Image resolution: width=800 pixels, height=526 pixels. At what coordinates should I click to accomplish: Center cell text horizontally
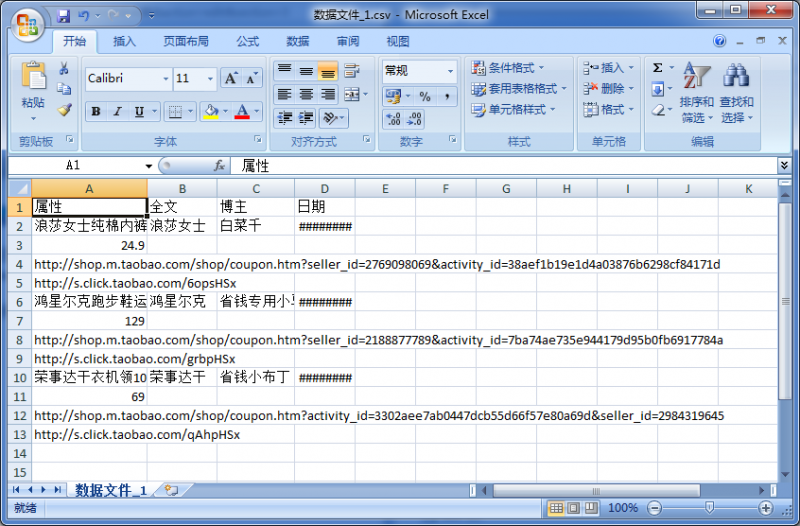click(306, 94)
